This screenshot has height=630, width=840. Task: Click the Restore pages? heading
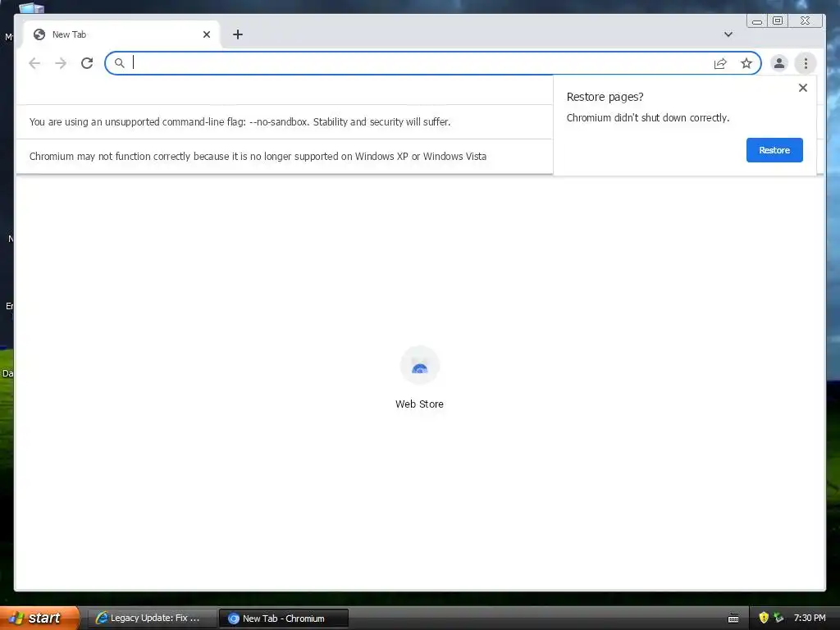[x=605, y=97]
